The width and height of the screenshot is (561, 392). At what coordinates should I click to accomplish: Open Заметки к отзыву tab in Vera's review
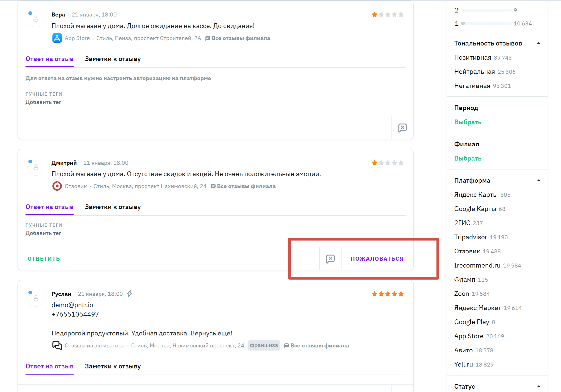[x=113, y=59]
